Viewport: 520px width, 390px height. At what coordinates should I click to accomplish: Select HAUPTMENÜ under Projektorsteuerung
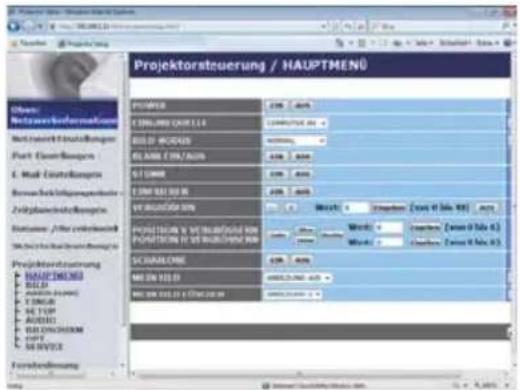point(54,276)
